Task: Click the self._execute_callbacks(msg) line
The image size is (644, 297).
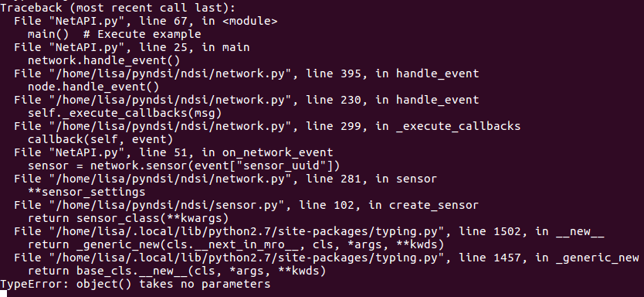Action: point(125,113)
